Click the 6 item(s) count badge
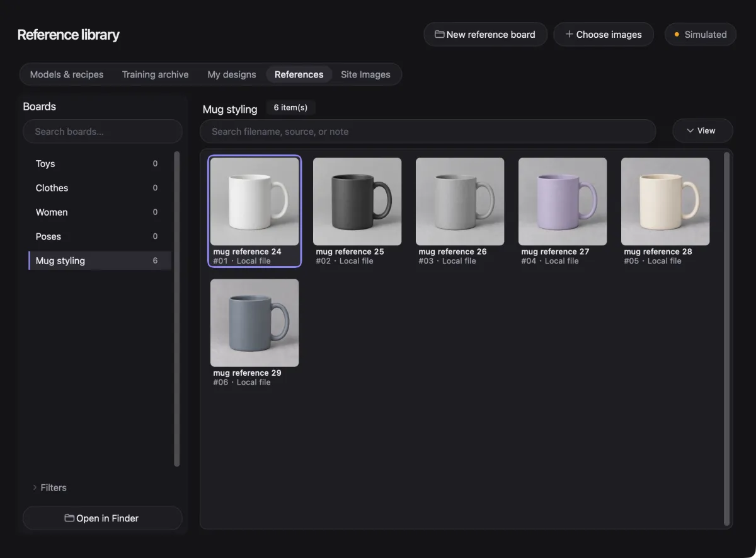Image resolution: width=756 pixels, height=558 pixels. [290, 108]
